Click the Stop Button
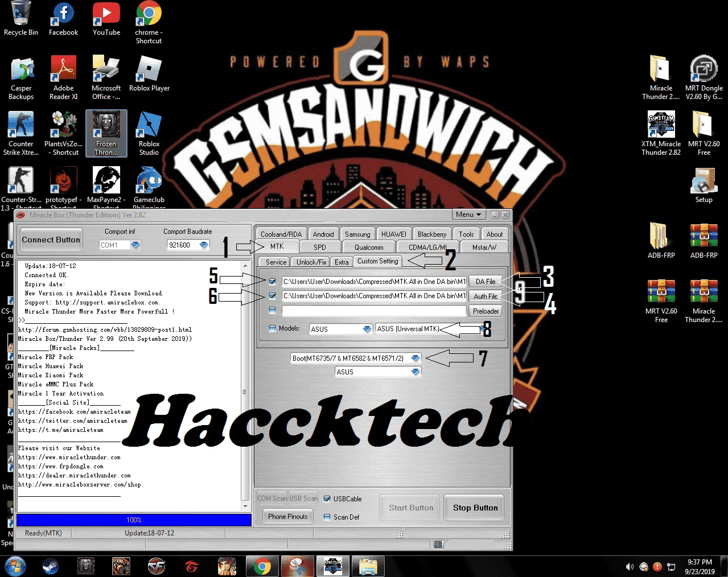Image resolution: width=728 pixels, height=577 pixels. coord(475,508)
